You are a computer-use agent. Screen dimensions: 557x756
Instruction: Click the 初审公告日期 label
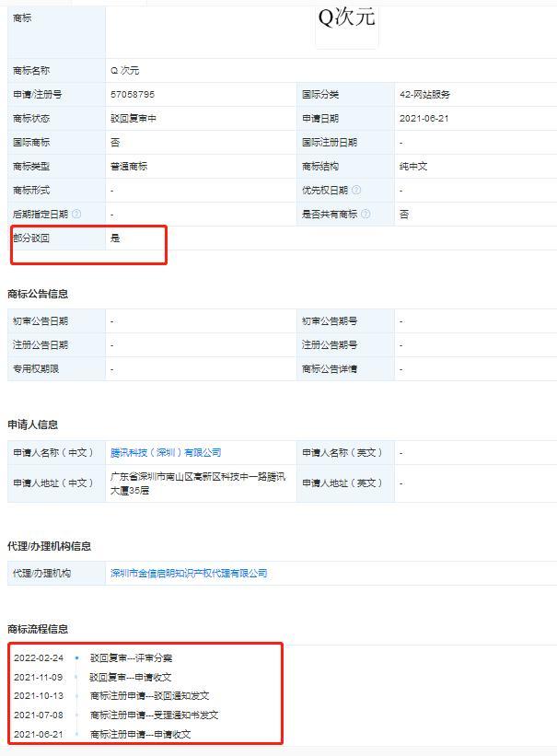coord(41,321)
